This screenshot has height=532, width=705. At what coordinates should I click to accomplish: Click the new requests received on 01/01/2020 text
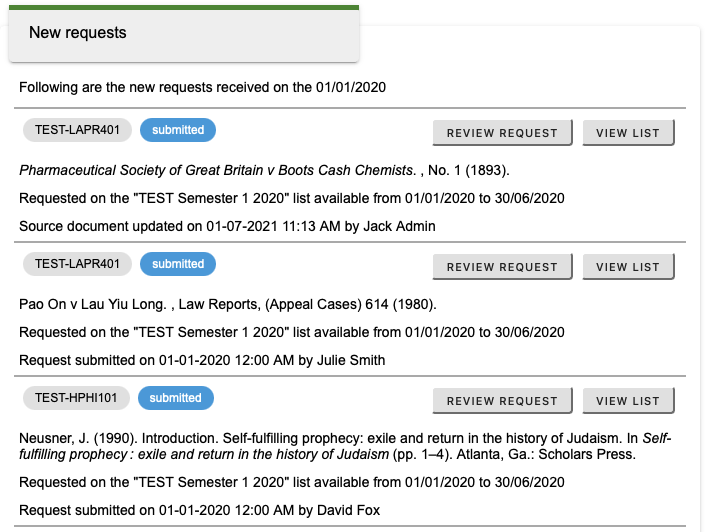coord(202,87)
